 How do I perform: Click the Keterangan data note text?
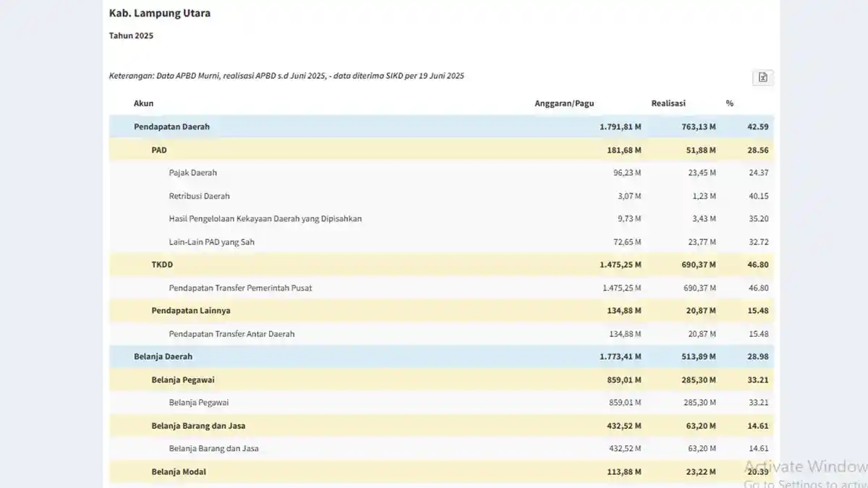pos(286,75)
